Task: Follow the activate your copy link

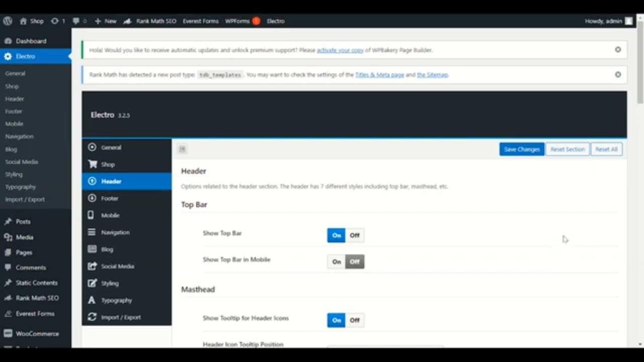Action: 340,50
